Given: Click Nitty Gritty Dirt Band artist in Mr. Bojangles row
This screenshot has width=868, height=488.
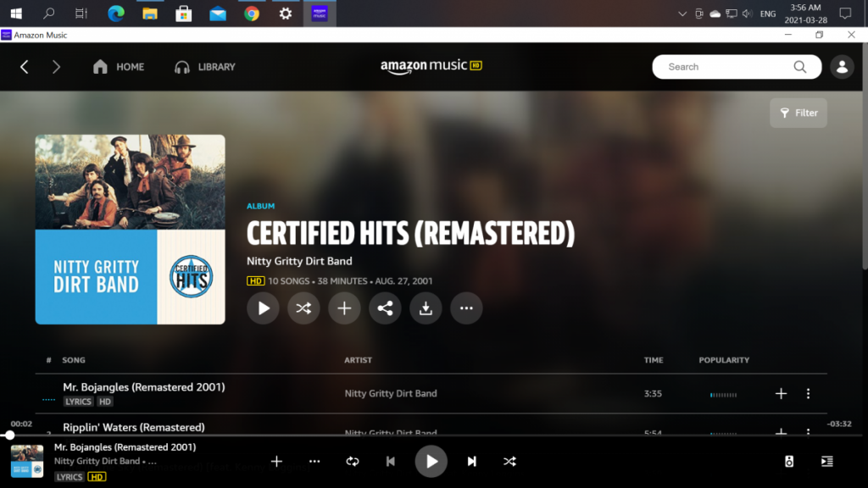Looking at the screenshot, I should tap(391, 393).
